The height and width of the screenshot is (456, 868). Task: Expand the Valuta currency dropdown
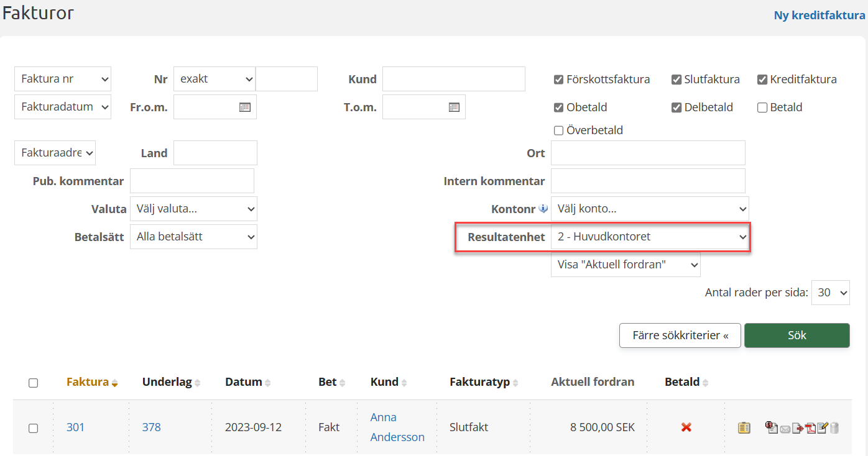(x=193, y=209)
